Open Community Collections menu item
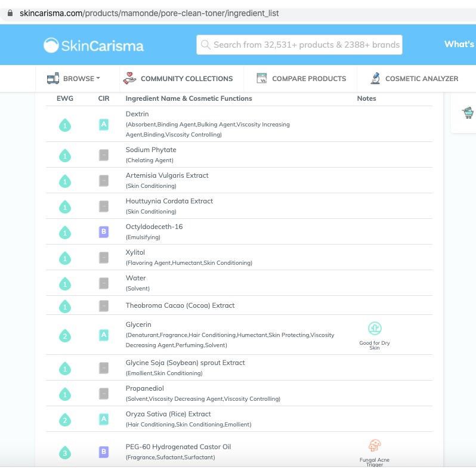Image resolution: width=476 pixels, height=476 pixels. (178, 79)
